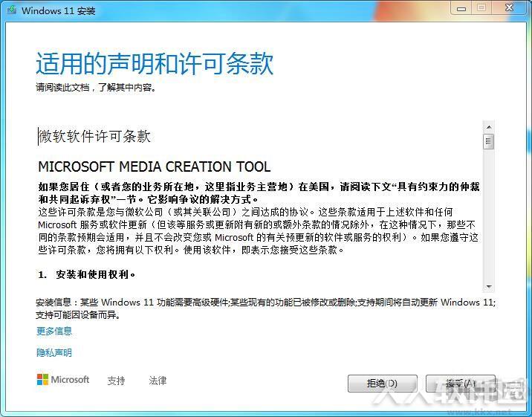Click the bold arbitration notice paragraph

coord(259,193)
